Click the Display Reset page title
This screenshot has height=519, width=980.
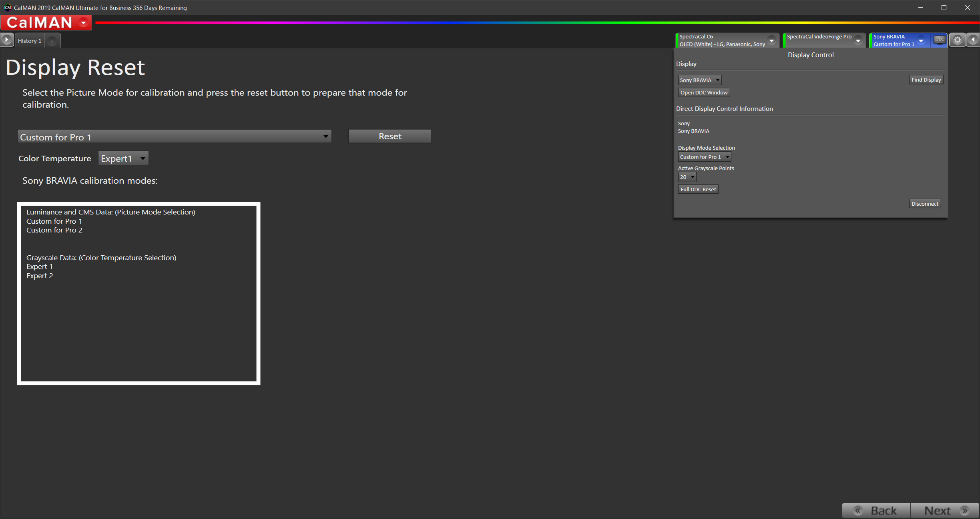tap(75, 67)
